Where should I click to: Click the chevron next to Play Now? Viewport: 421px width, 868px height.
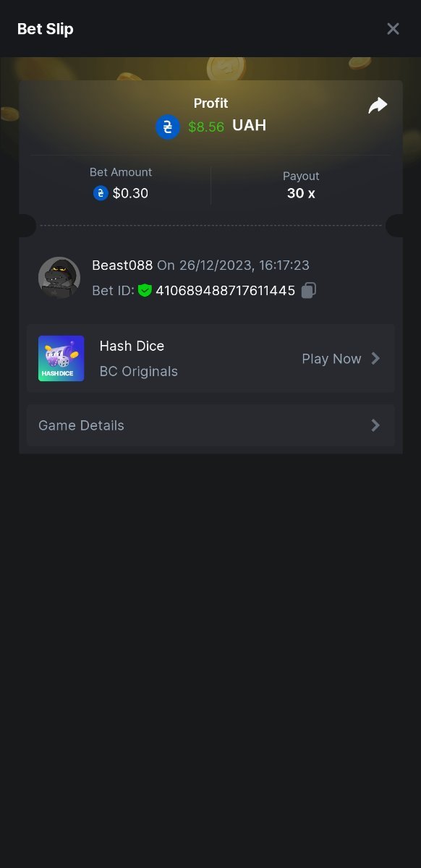(x=375, y=359)
